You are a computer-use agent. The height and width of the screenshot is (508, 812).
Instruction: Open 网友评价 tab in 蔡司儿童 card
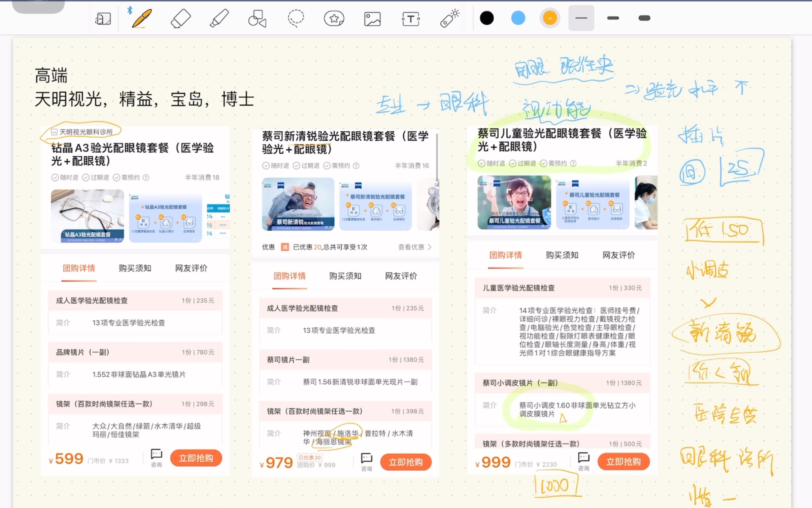tap(619, 255)
